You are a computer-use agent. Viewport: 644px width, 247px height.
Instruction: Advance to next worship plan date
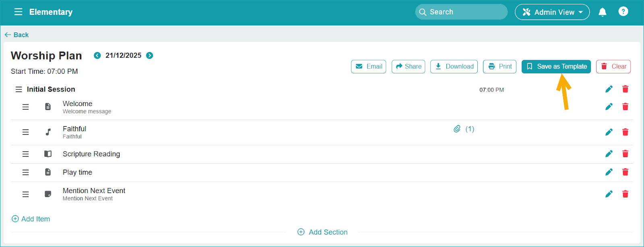(x=149, y=56)
